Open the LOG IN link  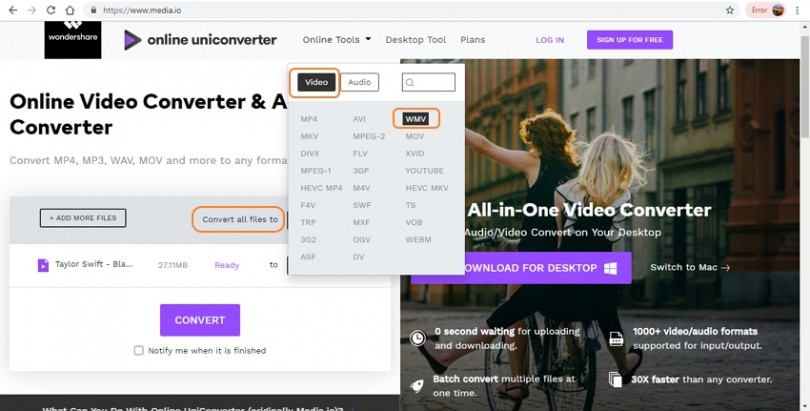[550, 40]
